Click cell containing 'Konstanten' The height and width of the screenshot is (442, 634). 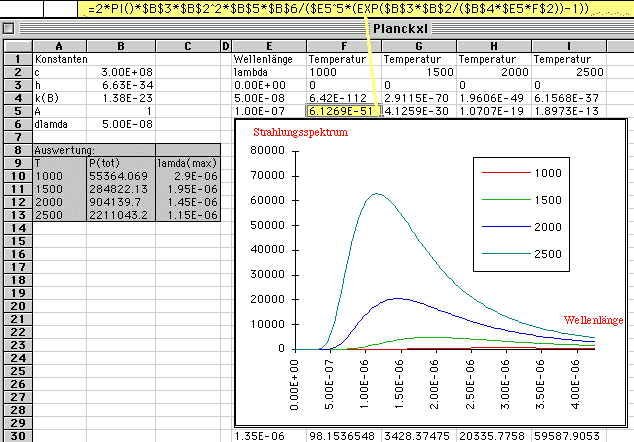(59, 59)
